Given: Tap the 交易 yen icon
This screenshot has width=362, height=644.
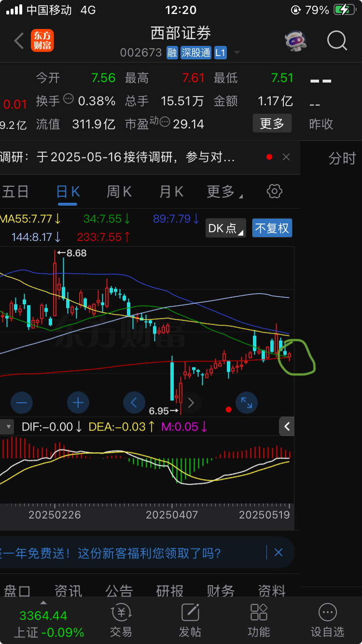Looking at the screenshot, I should (121, 612).
